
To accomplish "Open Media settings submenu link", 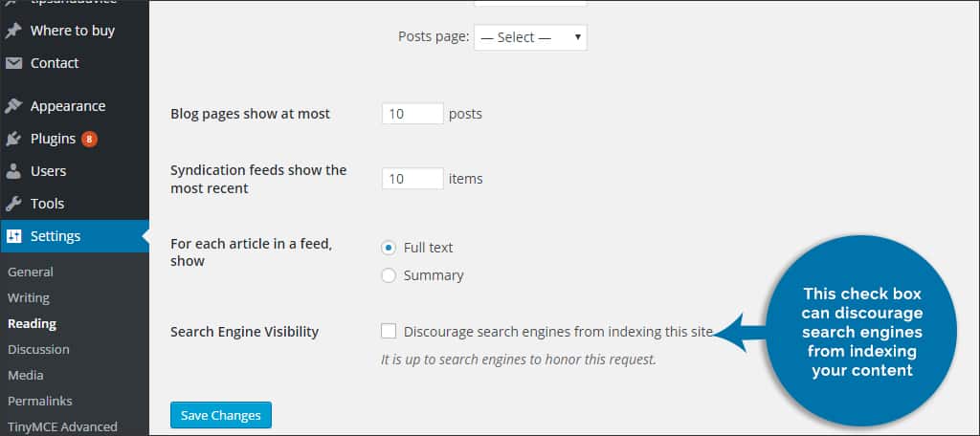I will 25,375.
